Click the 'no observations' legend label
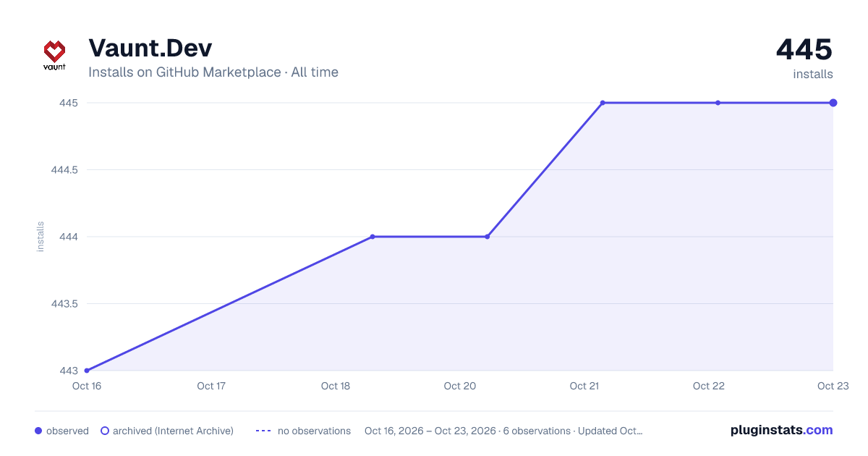Image resolution: width=868 pixels, height=456 pixels. click(x=314, y=431)
